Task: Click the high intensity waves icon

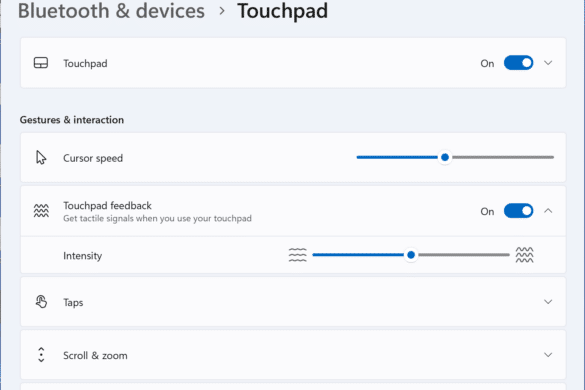Action: coord(524,255)
